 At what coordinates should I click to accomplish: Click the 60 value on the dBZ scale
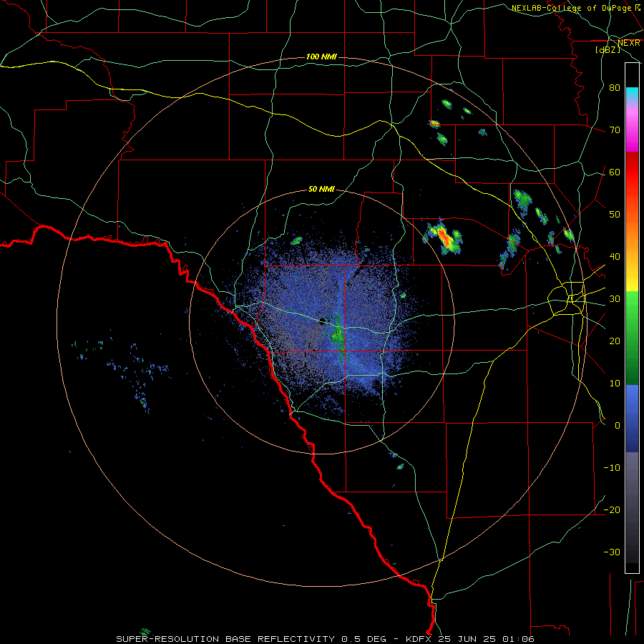(615, 172)
